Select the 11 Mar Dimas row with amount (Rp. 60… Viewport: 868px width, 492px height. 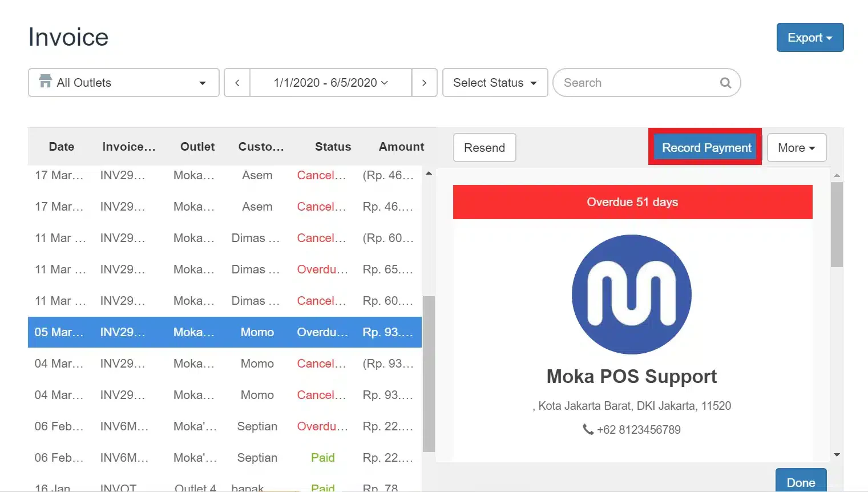pyautogui.click(x=225, y=238)
